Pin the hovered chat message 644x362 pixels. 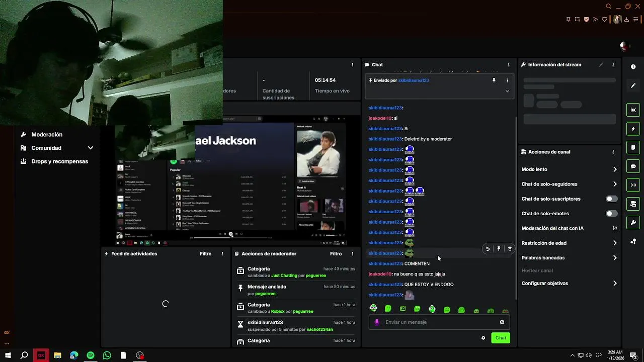coord(499,249)
